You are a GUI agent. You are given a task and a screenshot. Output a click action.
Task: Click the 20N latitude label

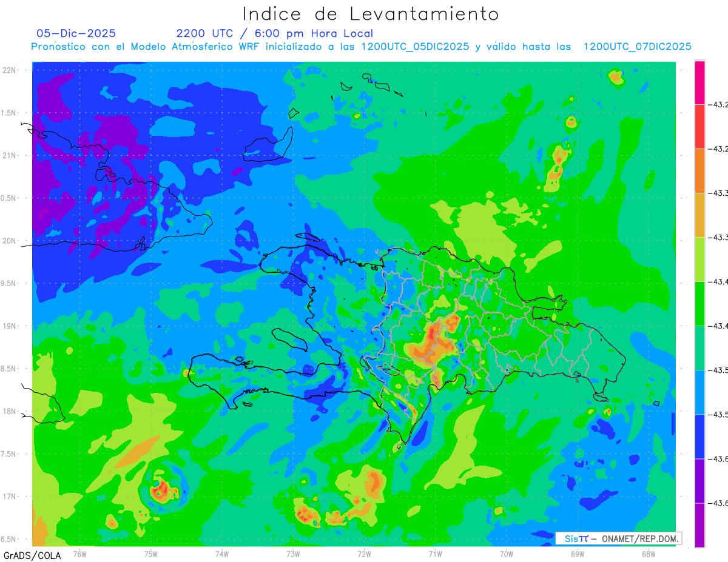click(9, 241)
